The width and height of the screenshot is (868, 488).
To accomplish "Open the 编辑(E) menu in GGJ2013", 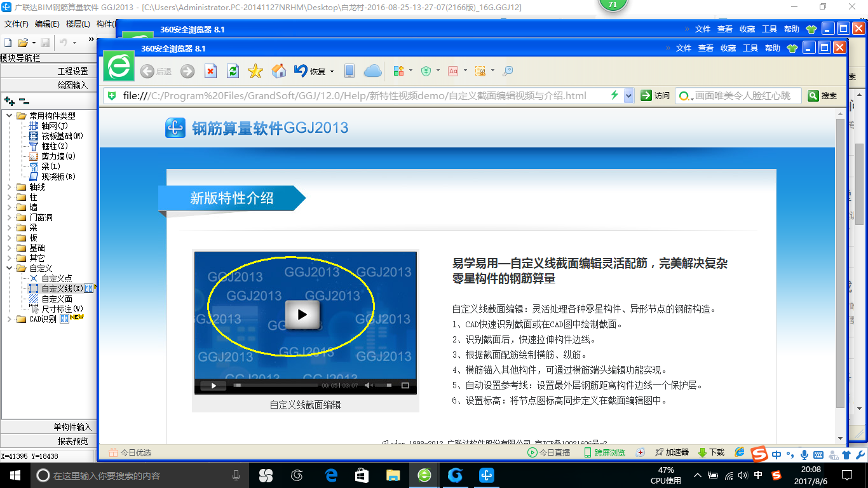I will pos(47,24).
